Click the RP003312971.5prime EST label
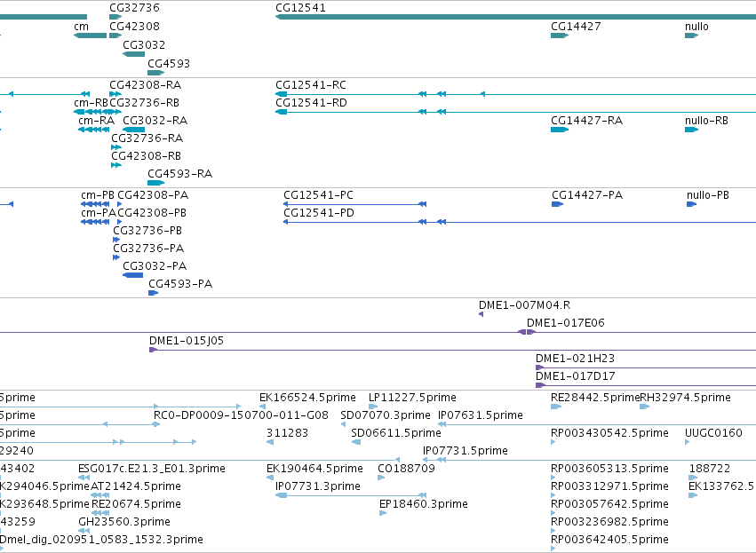The height and width of the screenshot is (553, 756). [x=609, y=487]
